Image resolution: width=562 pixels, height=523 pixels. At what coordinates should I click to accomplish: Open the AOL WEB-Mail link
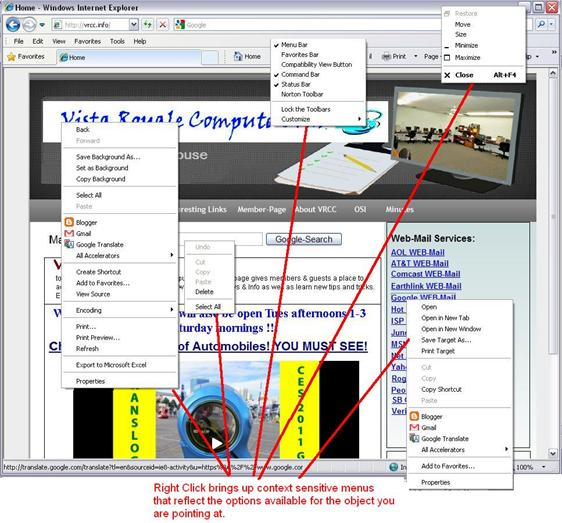[418, 252]
